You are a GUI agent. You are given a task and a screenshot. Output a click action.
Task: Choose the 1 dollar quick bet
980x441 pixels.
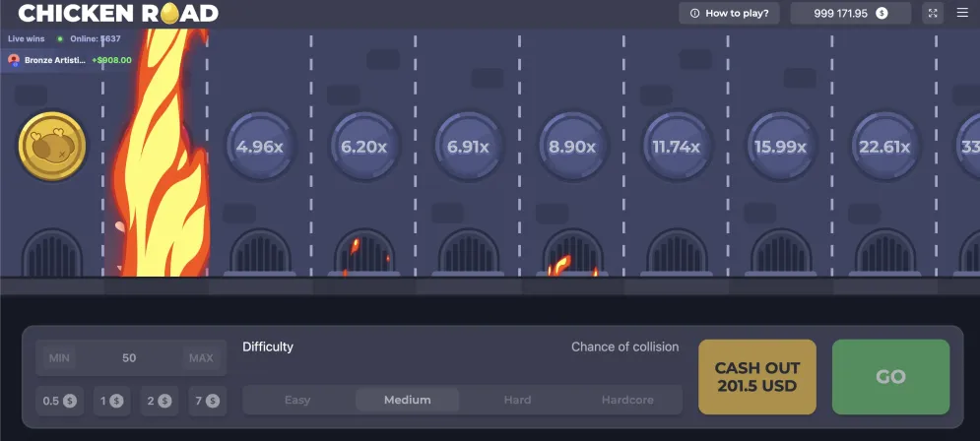pyautogui.click(x=112, y=401)
